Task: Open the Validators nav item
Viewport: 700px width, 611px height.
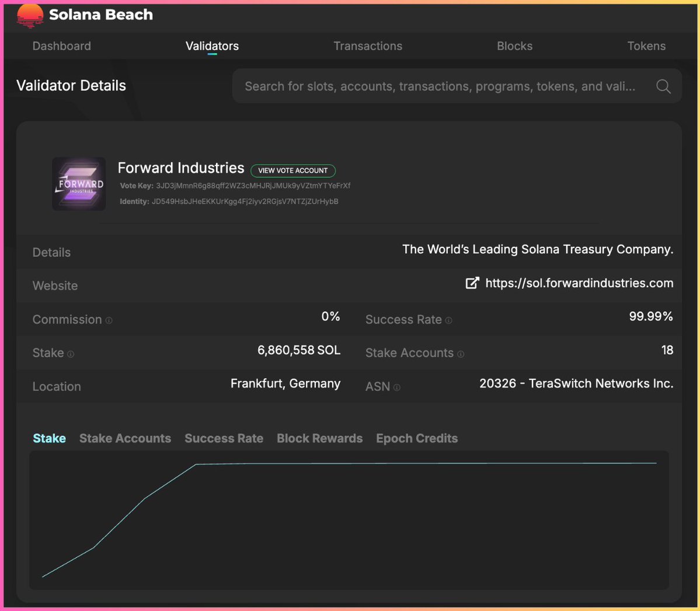Action: [x=212, y=46]
